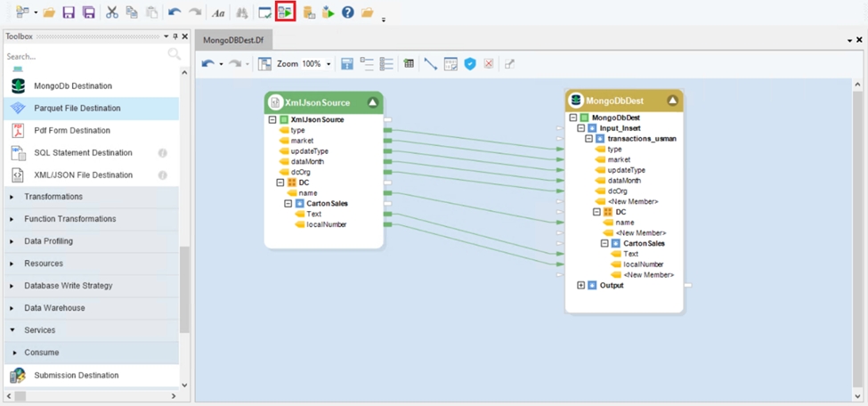Open the document tab list dropdown
The height and width of the screenshot is (406, 868).
pos(850,40)
